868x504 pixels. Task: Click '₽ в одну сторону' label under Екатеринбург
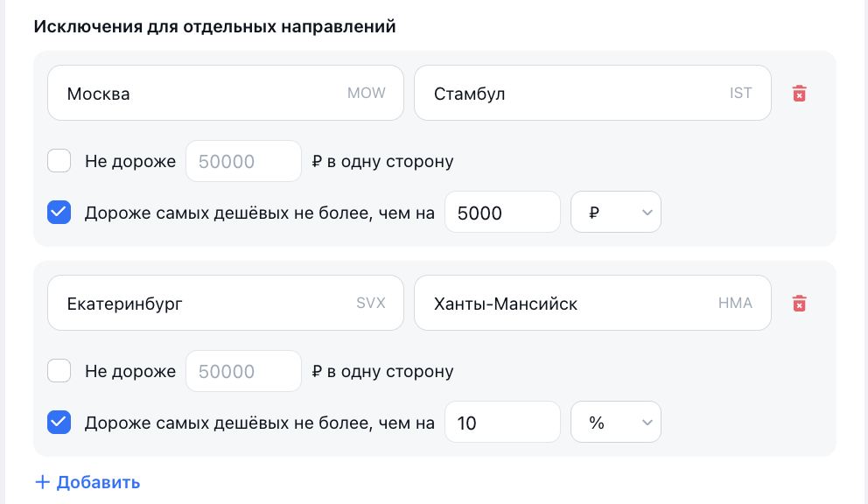[x=382, y=371]
